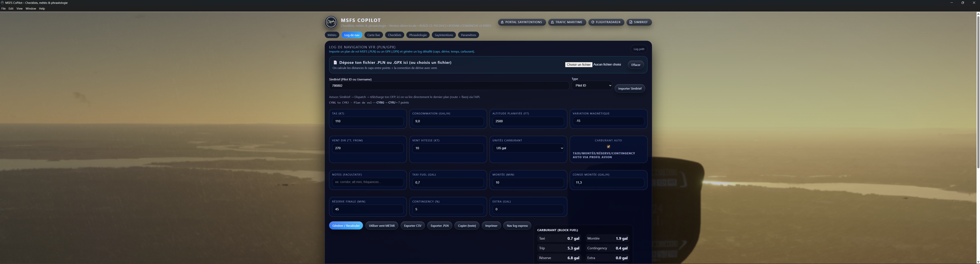This screenshot has height=264, width=980.
Task: Toggle the Carburant Auto checkbox
Action: [x=608, y=147]
